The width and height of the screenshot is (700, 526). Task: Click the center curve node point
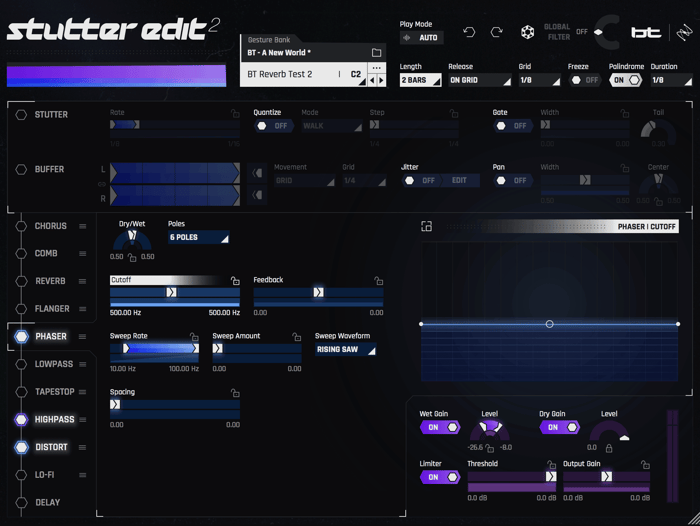[x=550, y=324]
